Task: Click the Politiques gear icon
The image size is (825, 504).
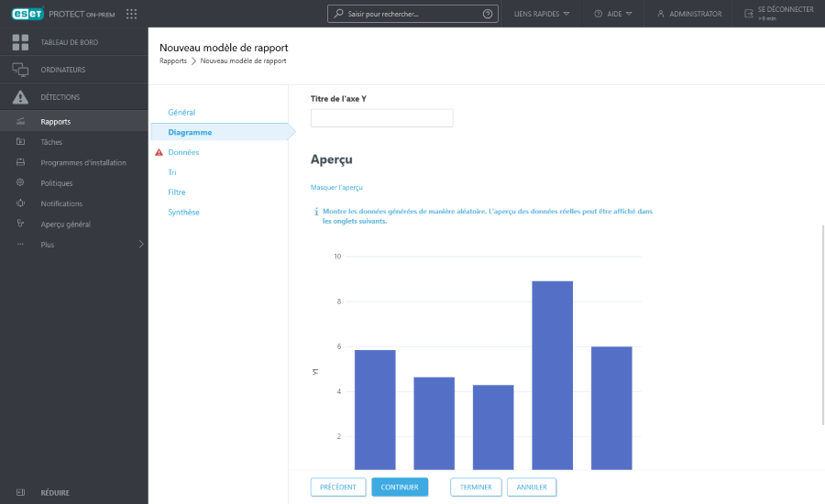Action: (20, 183)
